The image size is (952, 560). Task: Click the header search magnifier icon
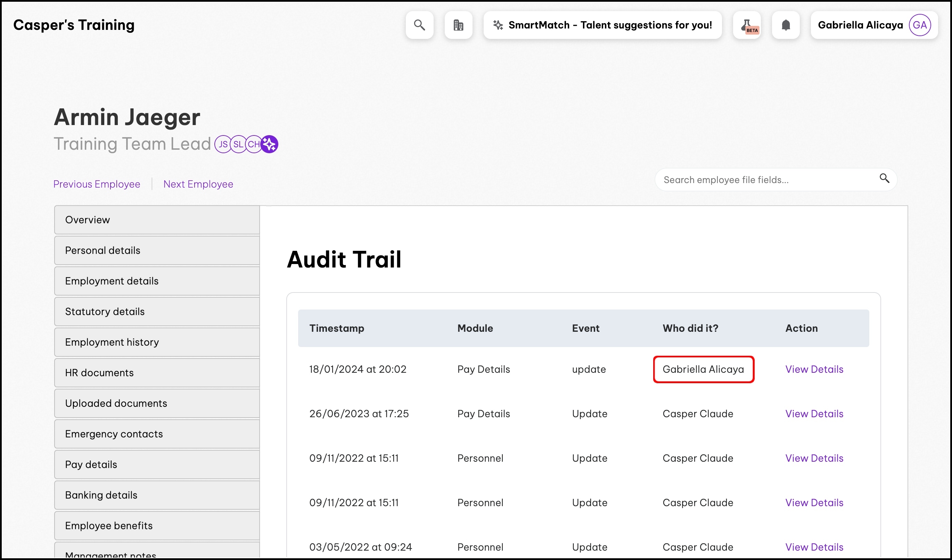(x=419, y=25)
